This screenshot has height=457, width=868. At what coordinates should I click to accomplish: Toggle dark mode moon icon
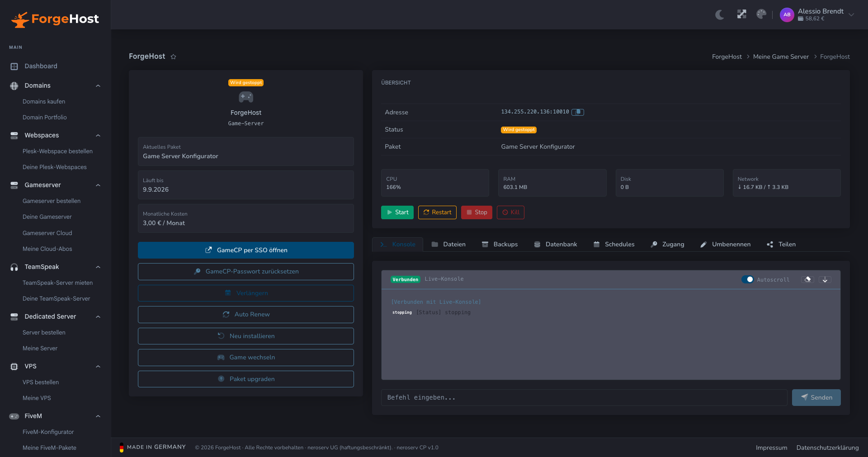pos(720,15)
